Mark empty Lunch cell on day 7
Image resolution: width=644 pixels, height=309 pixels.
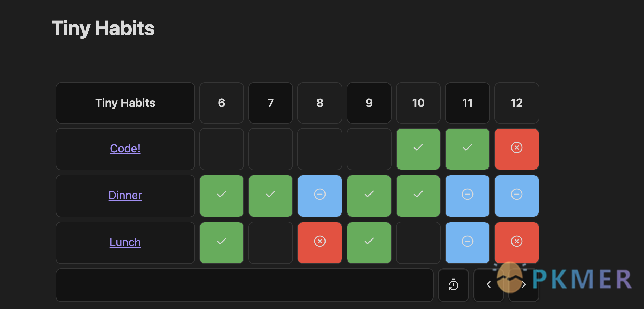tap(271, 243)
